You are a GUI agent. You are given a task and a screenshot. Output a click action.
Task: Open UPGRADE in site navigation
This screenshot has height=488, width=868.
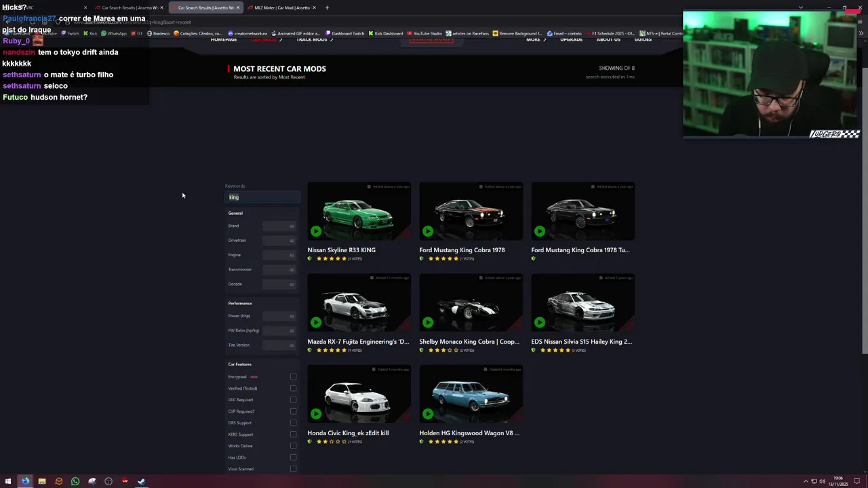(x=571, y=39)
